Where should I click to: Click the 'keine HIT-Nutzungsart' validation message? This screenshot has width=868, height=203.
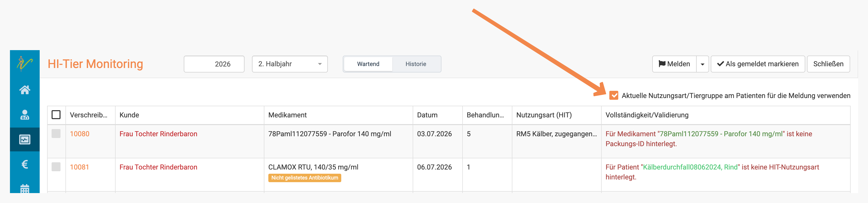[712, 172]
